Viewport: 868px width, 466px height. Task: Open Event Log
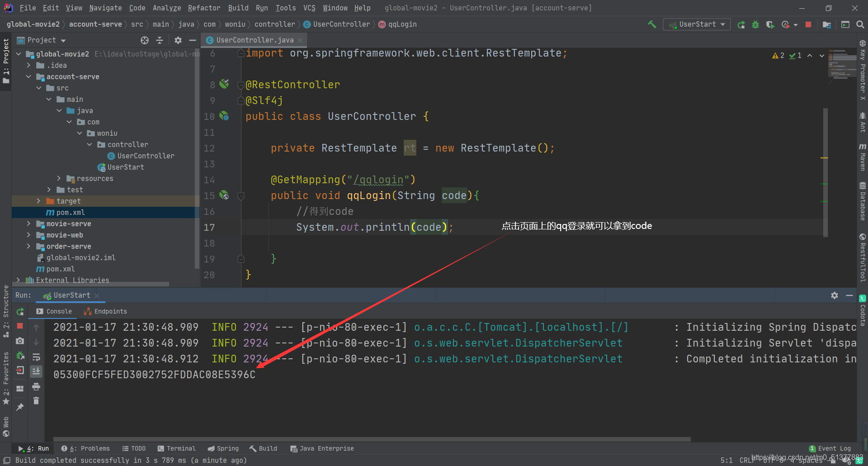point(830,448)
